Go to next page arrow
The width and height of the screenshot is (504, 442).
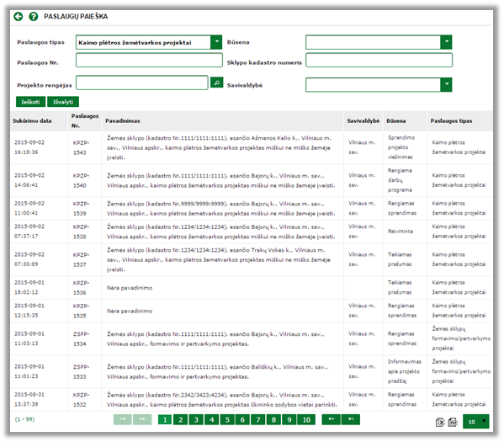[x=331, y=419]
